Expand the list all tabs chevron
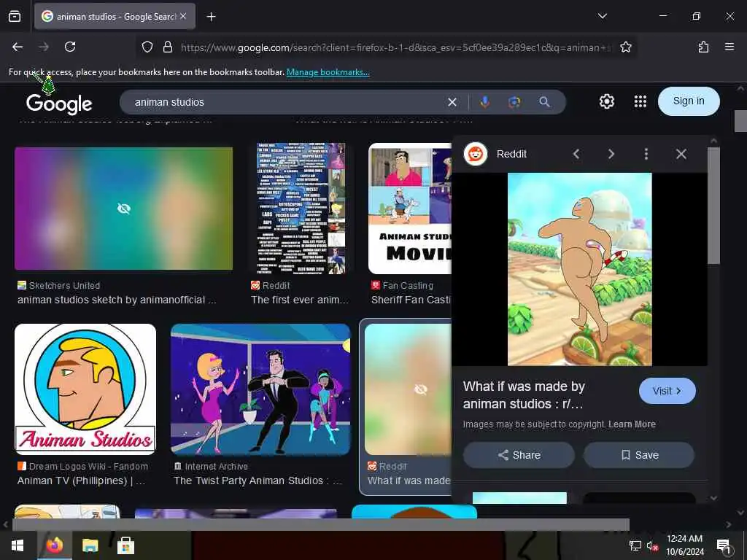Image resolution: width=747 pixels, height=560 pixels. tap(602, 16)
